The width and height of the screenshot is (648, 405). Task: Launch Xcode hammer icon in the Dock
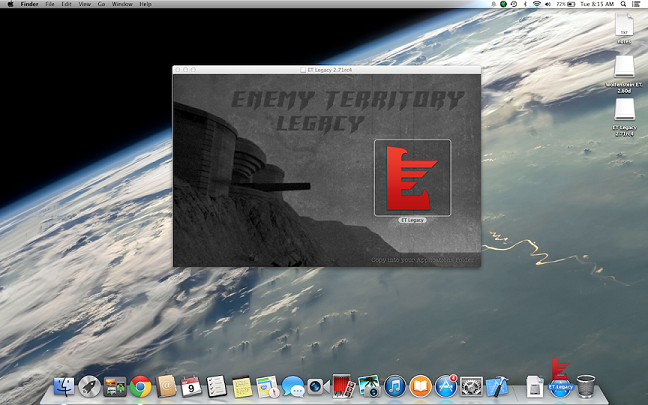pos(497,387)
